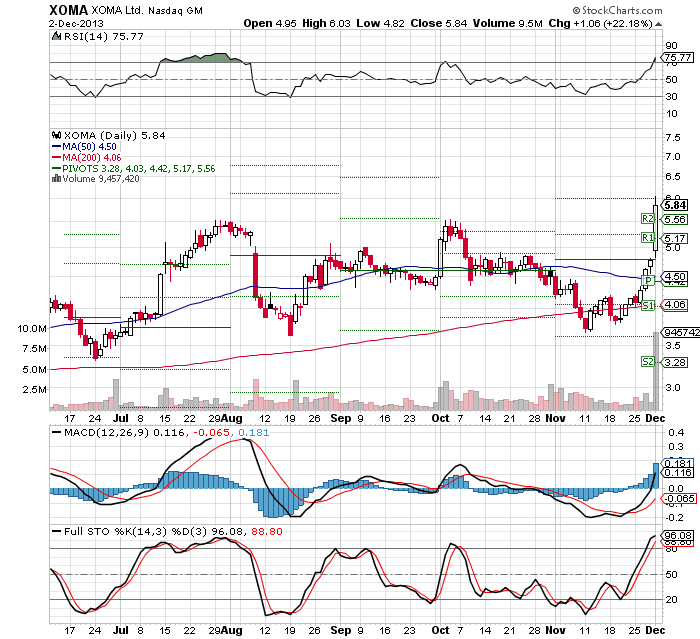Screen dimensions: 700x639
Task: Click the blue 0.181 value in MACD header
Action: [254, 432]
